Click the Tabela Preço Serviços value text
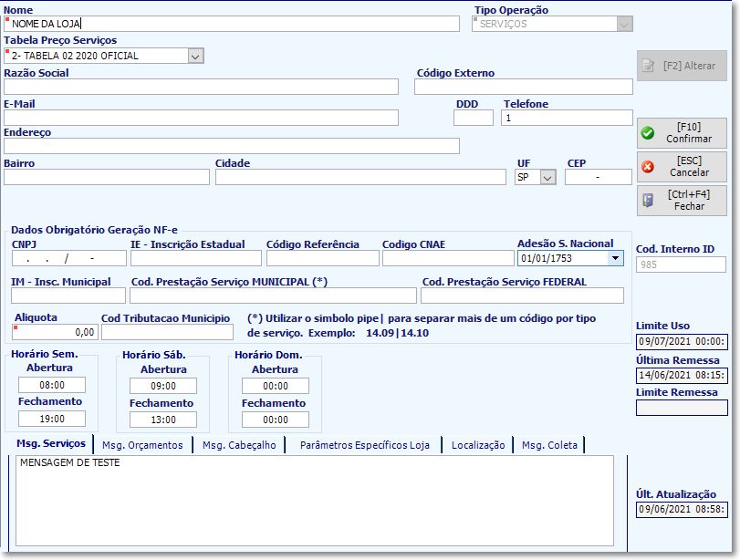The width and height of the screenshot is (740, 560). [75, 56]
